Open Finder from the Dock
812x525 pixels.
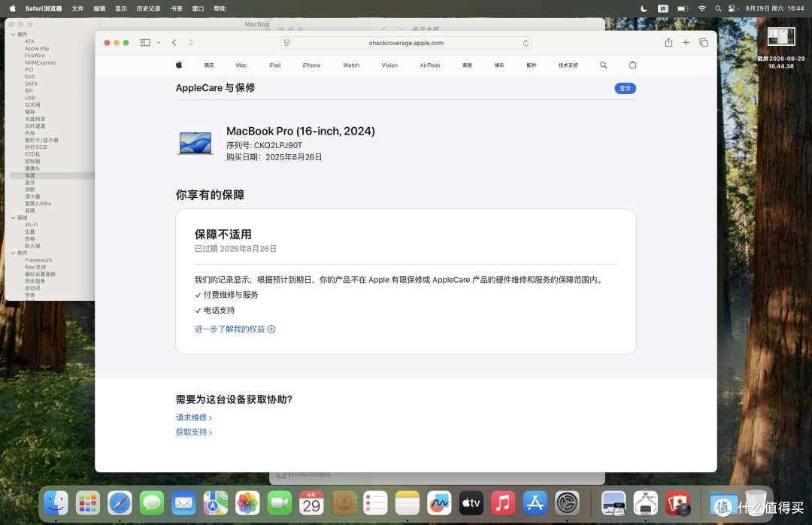pyautogui.click(x=56, y=503)
